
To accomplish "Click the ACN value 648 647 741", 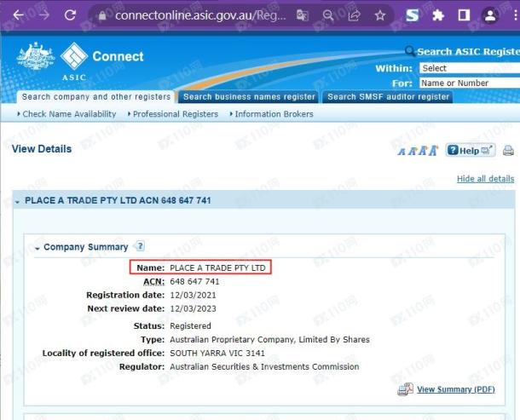I will 194,282.
